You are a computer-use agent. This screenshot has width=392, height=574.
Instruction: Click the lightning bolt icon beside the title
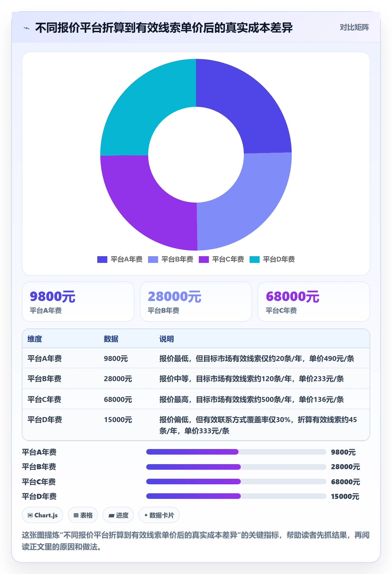pos(27,28)
